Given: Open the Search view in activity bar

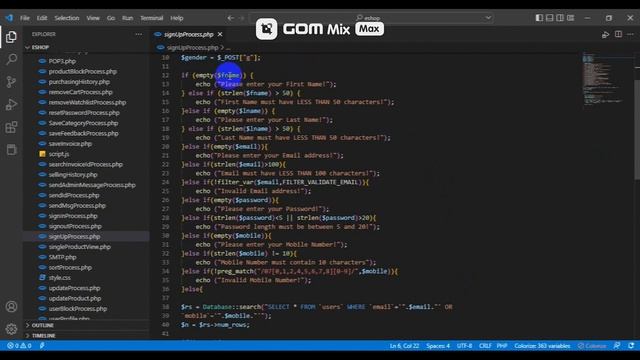Looking at the screenshot, I should 11,60.
